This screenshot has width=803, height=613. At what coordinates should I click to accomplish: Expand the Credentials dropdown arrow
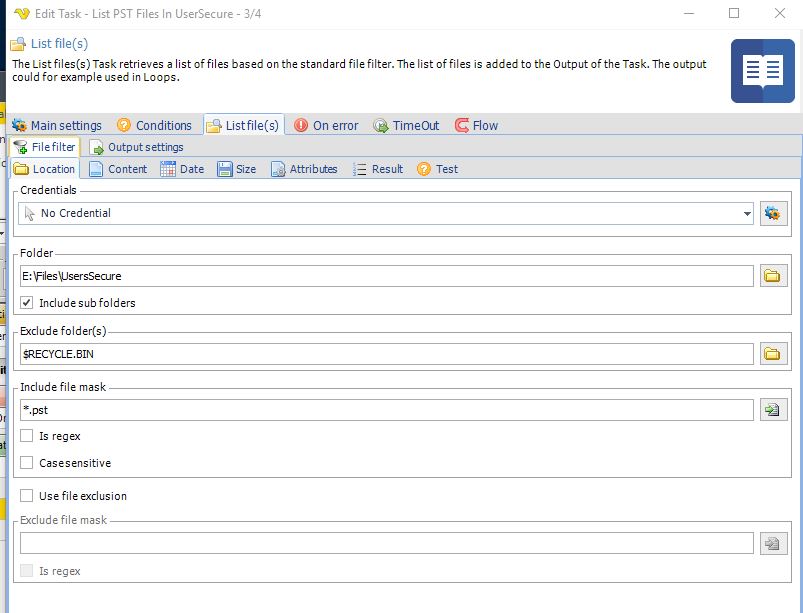[747, 214]
